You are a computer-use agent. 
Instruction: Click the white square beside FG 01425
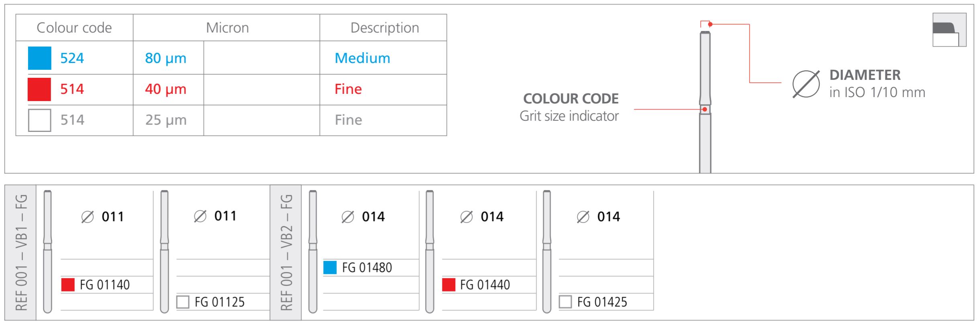[x=565, y=302]
